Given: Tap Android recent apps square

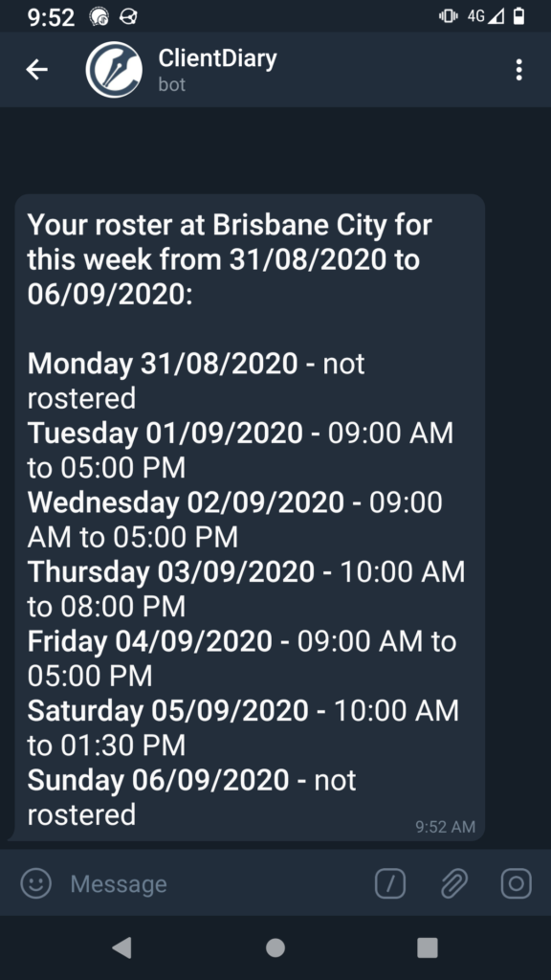Looking at the screenshot, I should pos(428,947).
